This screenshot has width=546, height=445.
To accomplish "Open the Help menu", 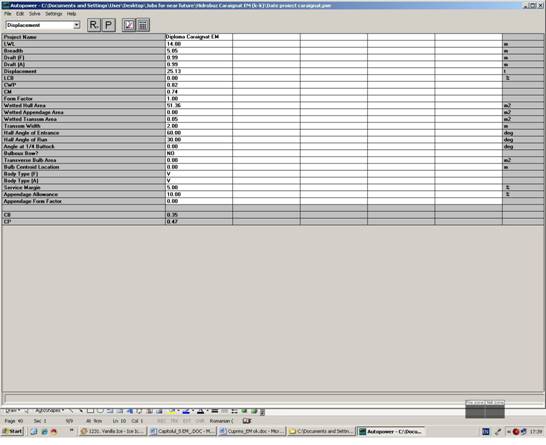I will coord(71,14).
